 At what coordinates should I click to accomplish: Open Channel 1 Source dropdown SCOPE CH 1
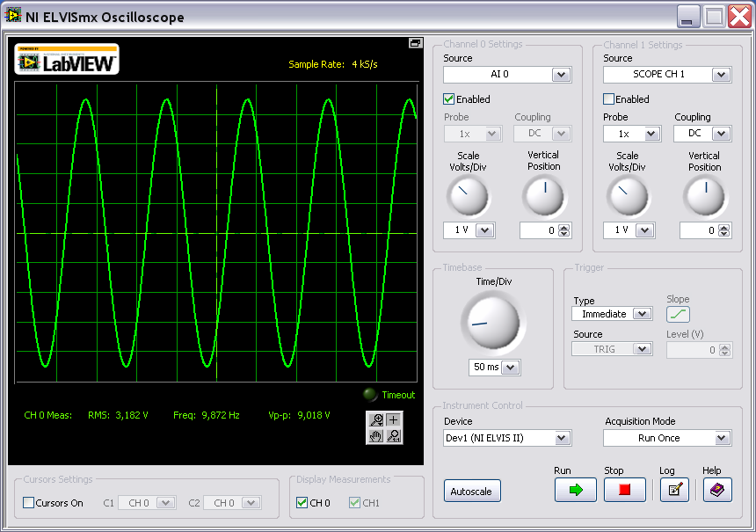coord(667,74)
